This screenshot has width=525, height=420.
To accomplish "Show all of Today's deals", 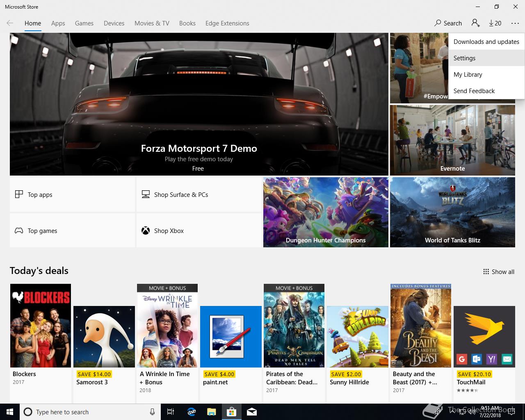I will 498,272.
